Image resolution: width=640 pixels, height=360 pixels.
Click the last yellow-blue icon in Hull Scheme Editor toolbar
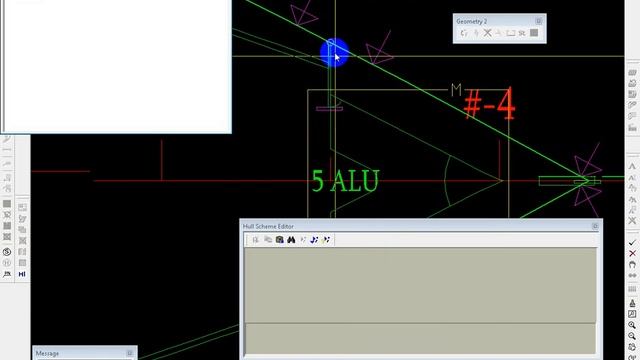pos(326,240)
